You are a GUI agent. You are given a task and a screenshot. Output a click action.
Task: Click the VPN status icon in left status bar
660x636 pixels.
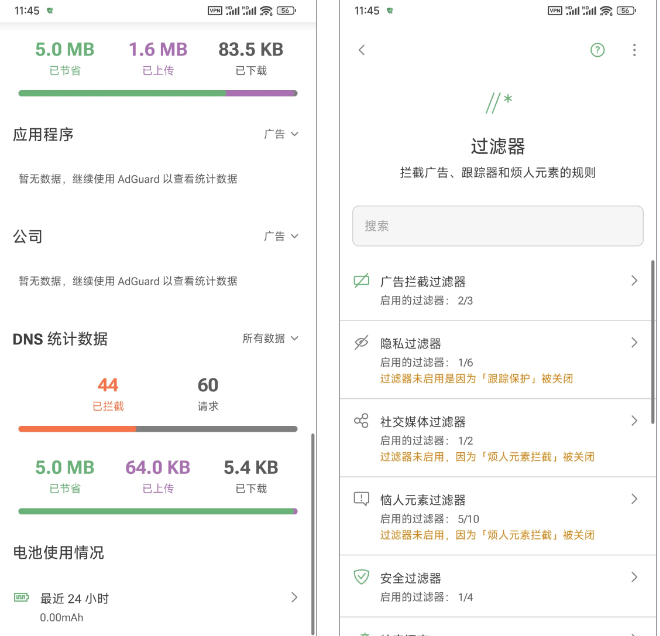pyautogui.click(x=215, y=11)
